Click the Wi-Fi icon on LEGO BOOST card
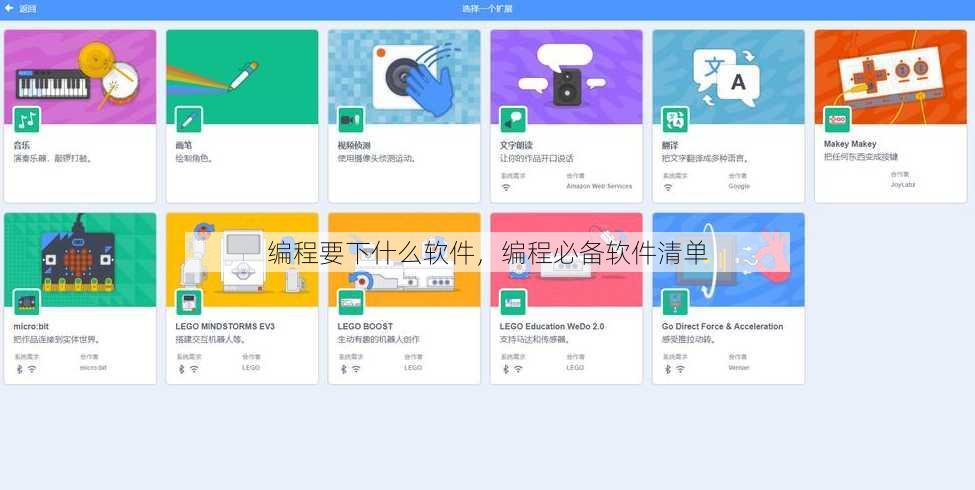This screenshot has height=490, width=975. [x=356, y=369]
